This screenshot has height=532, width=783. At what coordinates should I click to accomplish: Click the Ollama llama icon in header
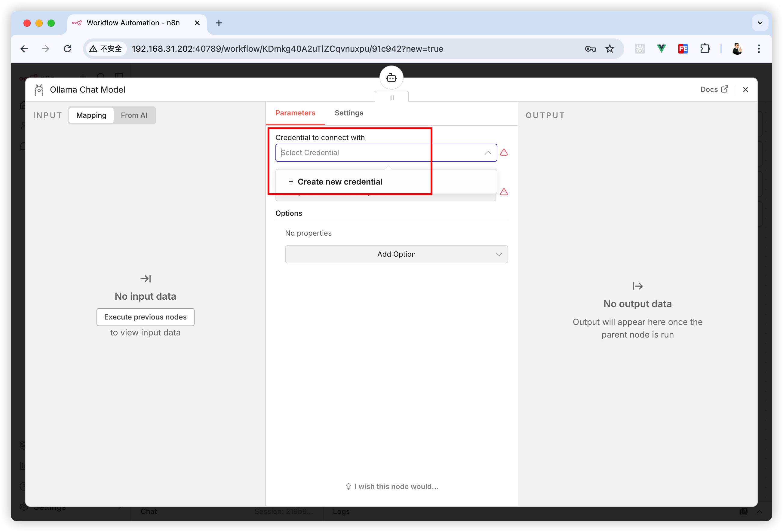coord(39,90)
